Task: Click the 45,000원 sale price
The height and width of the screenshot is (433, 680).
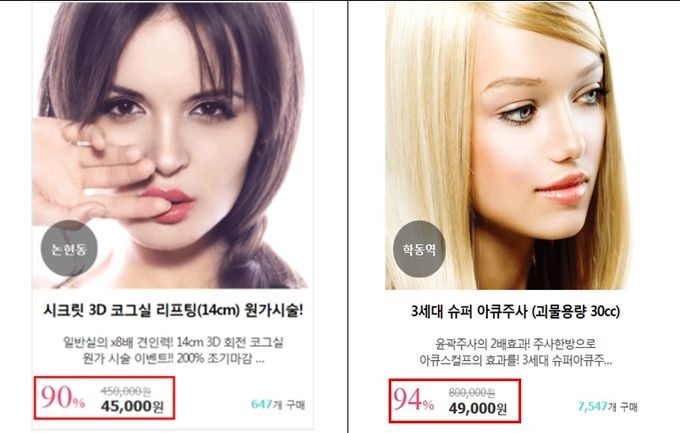Action: pyautogui.click(x=132, y=407)
